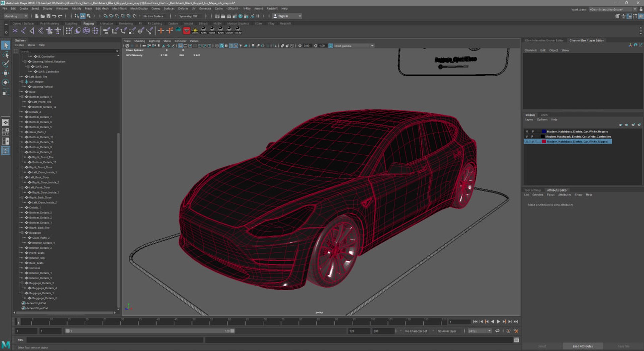Click the range slider end handle
The image size is (644, 351).
[232, 331]
